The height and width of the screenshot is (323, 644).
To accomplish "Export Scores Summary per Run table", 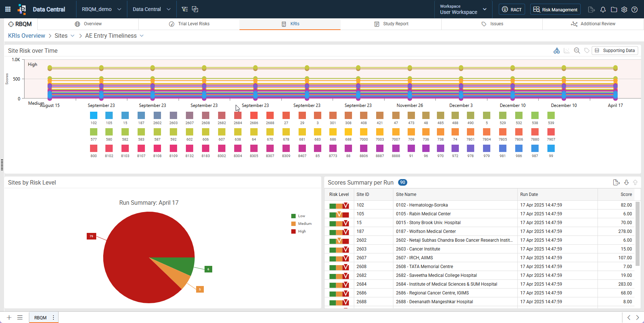I will (616, 182).
